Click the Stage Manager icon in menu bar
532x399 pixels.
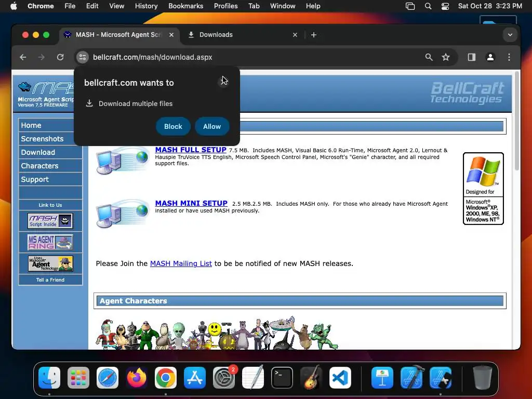click(410, 6)
